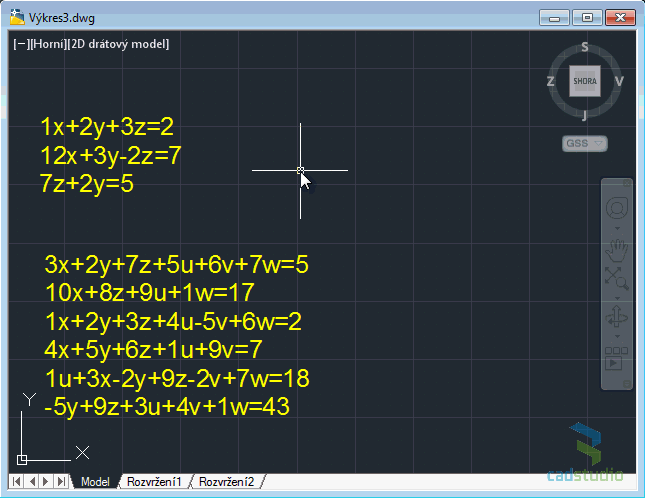Select the text 12x+3y-2z=7
This screenshot has width=645, height=498.
tap(111, 155)
